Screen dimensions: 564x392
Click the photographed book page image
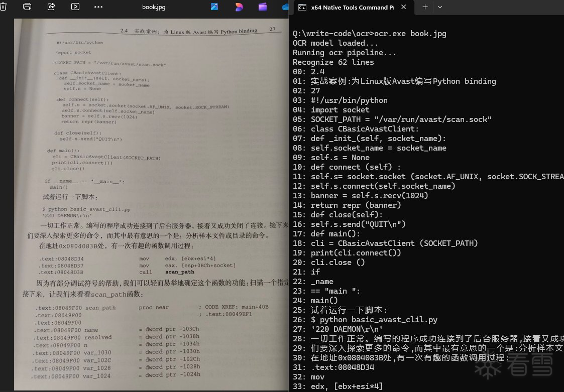click(151, 201)
